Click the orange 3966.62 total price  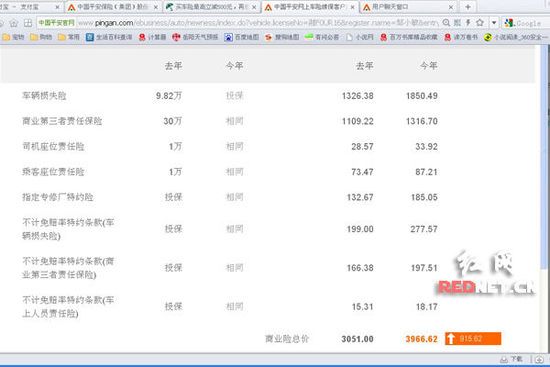422,339
